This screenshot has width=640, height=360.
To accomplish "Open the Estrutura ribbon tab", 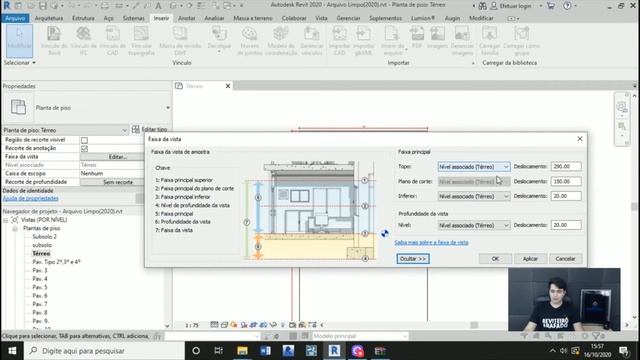I will pyautogui.click(x=83, y=18).
